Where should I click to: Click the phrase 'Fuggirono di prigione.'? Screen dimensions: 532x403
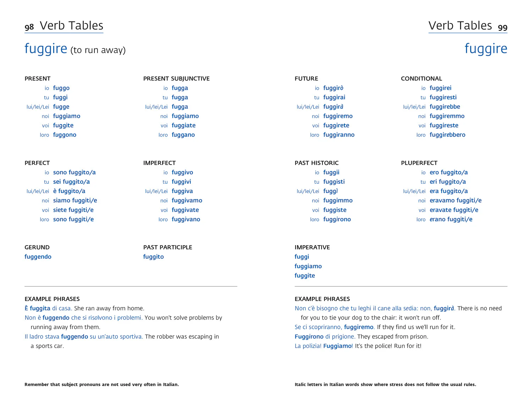tap(325, 337)
